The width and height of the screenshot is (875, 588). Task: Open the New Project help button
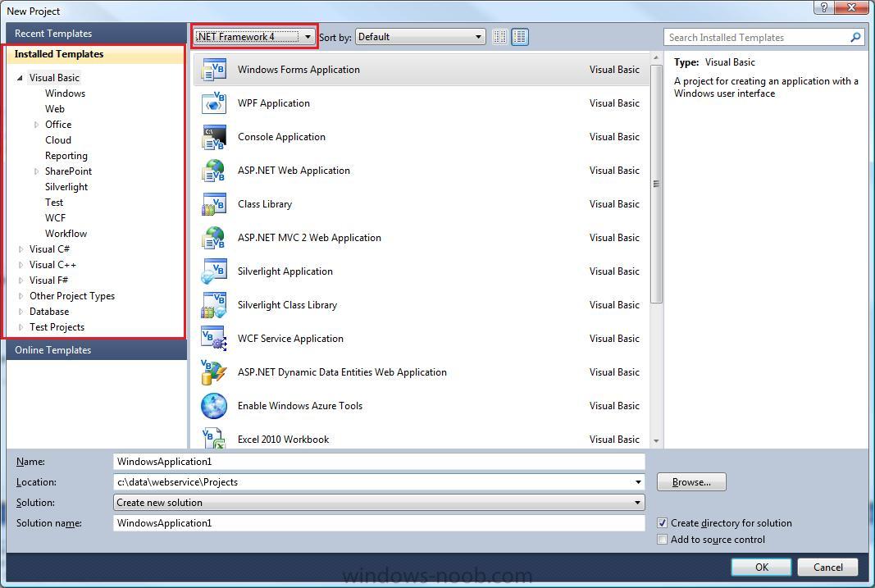pos(823,7)
